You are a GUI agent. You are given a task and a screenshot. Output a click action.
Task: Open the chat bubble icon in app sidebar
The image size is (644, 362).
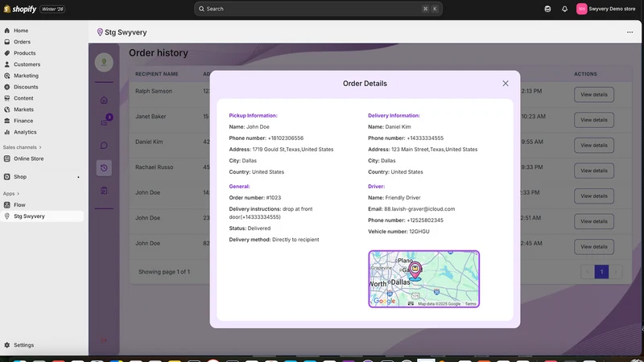[104, 146]
